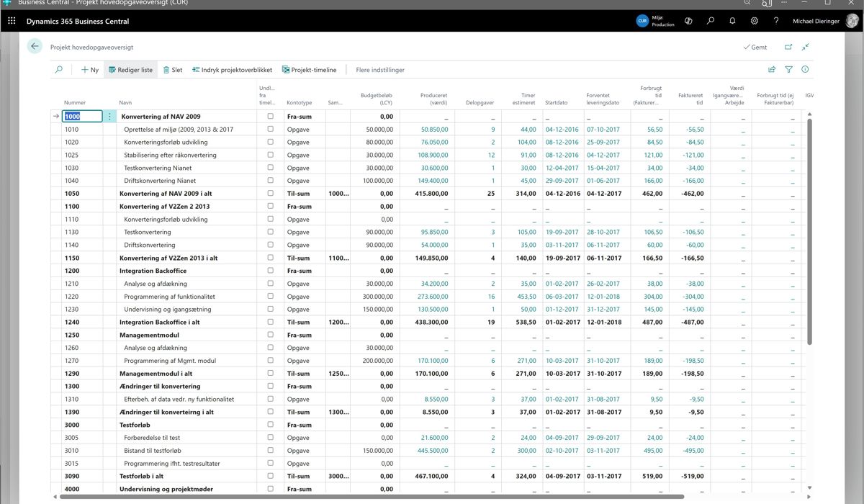Tick the checkbox in row Testkonvertering Nianet
Screen dimensions: 864x504
point(270,168)
